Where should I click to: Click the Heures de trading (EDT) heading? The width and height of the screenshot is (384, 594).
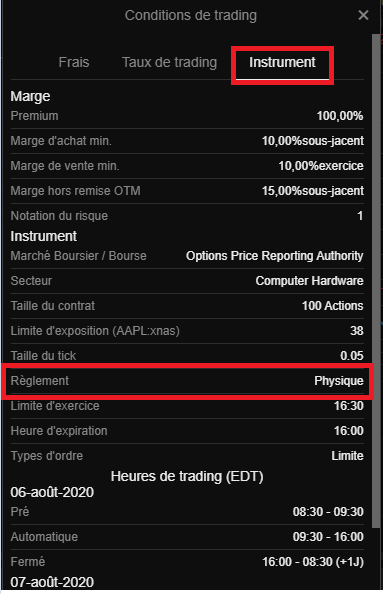click(187, 477)
